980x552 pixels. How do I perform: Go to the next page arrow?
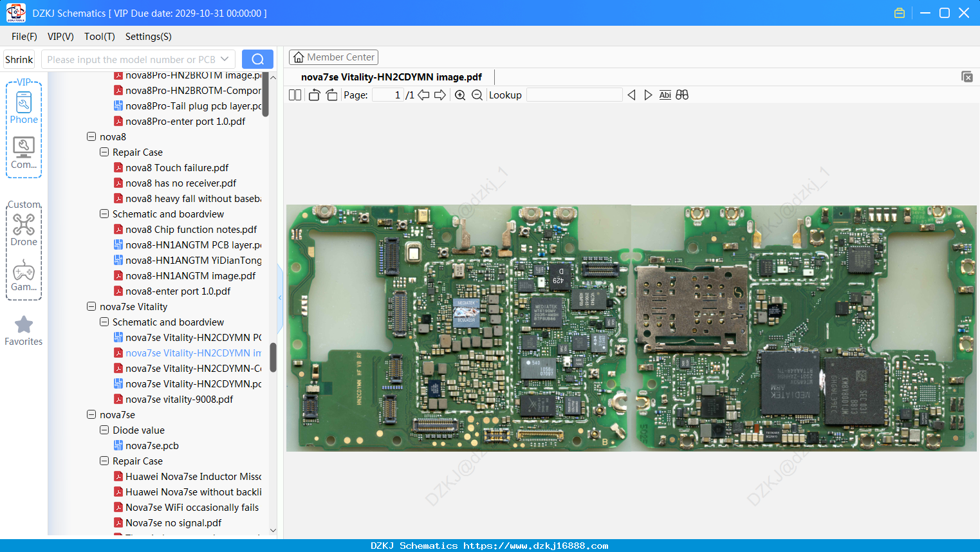tap(440, 95)
